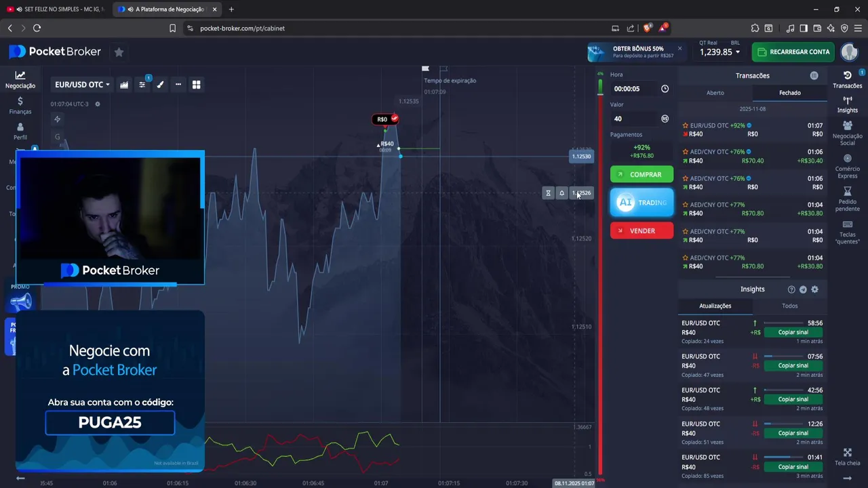Expand the 1,239.85 account balance dropdown
Viewport: 868px width, 488px height.
point(720,52)
